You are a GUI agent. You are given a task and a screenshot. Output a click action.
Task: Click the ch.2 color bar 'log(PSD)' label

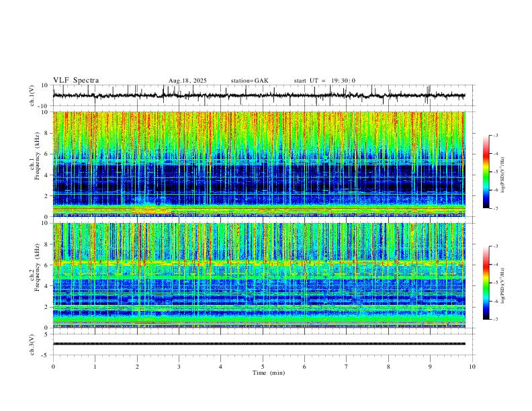(502, 285)
